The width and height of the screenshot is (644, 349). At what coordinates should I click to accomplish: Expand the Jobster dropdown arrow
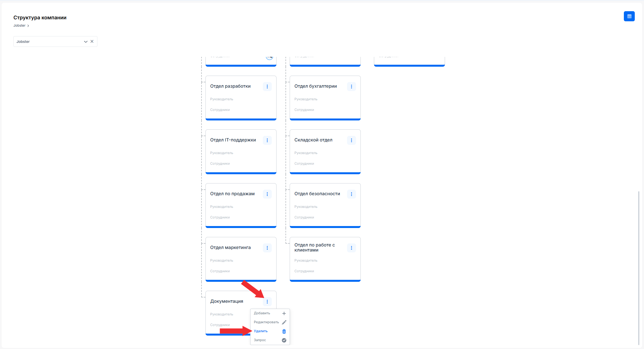(86, 41)
